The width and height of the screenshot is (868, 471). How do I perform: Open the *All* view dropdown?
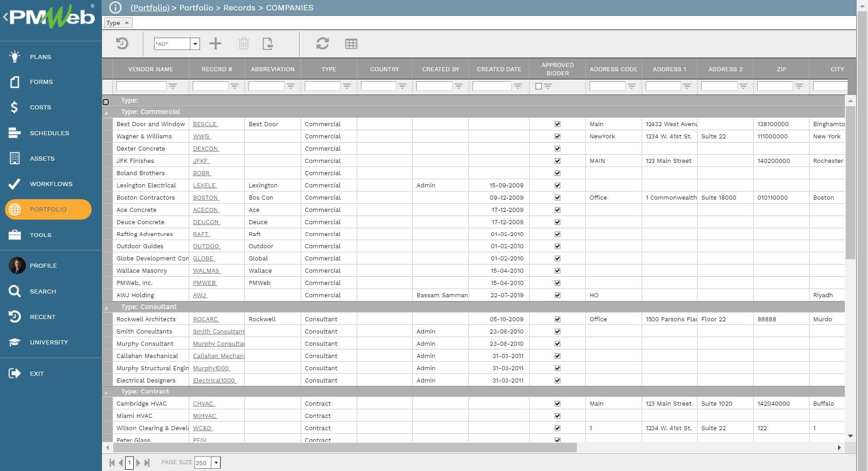195,44
